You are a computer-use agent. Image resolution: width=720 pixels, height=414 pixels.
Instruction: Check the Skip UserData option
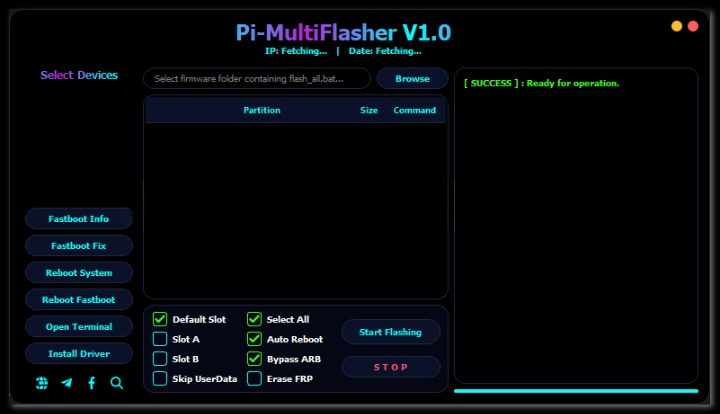point(160,379)
